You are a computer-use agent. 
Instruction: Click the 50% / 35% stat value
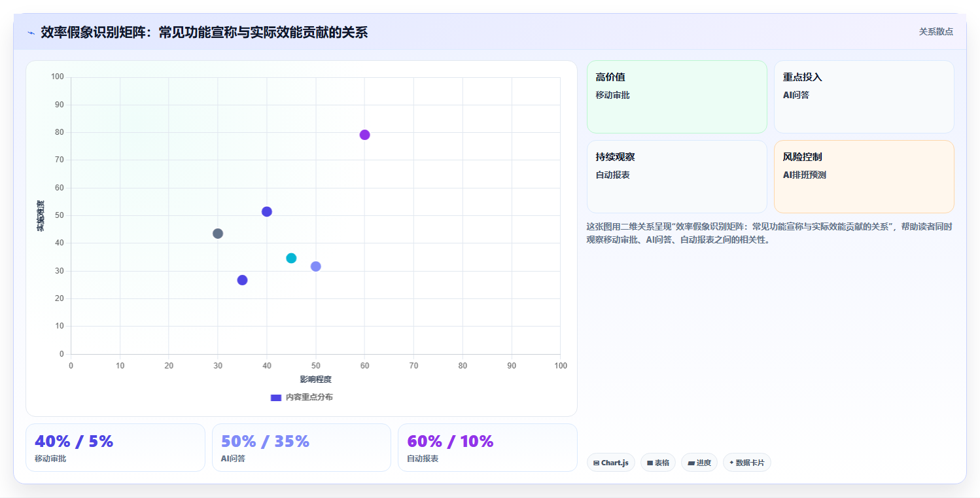click(x=265, y=441)
